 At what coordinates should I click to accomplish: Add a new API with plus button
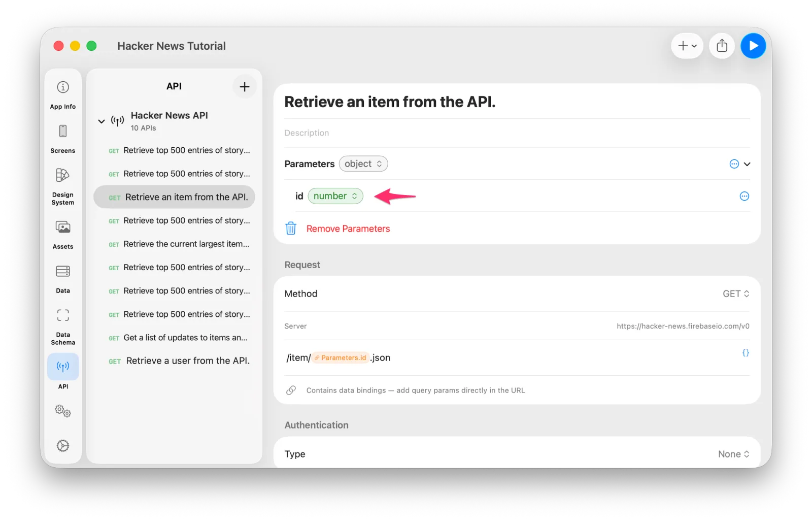coord(245,87)
